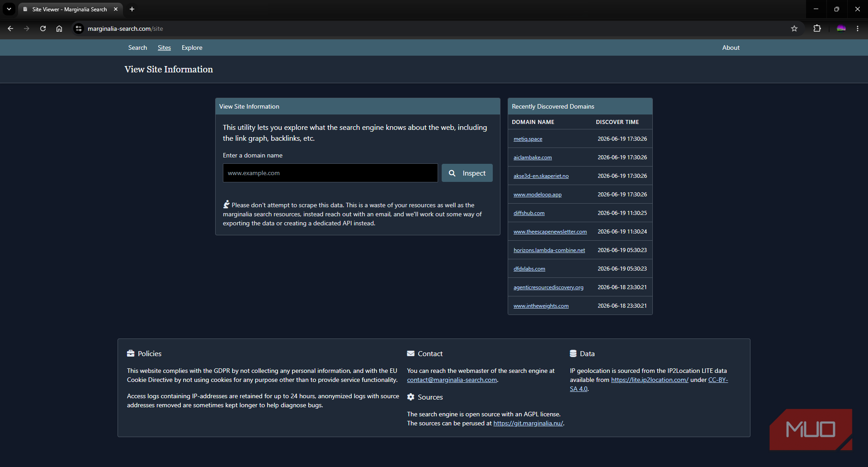Click the browser forward arrow

[27, 29]
